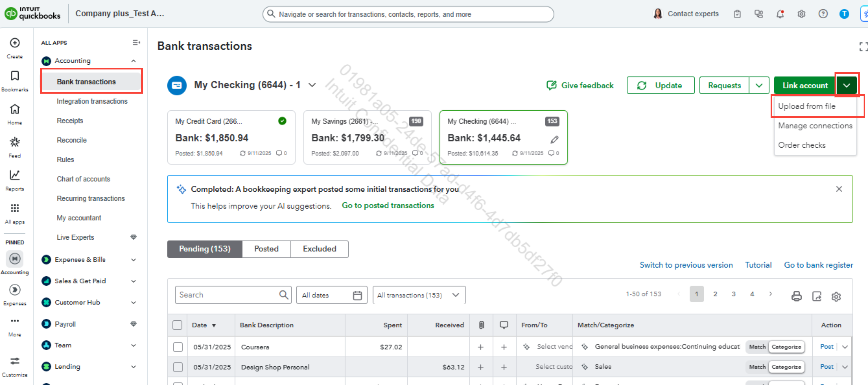Collapse the All Apps side panel

[x=136, y=42]
